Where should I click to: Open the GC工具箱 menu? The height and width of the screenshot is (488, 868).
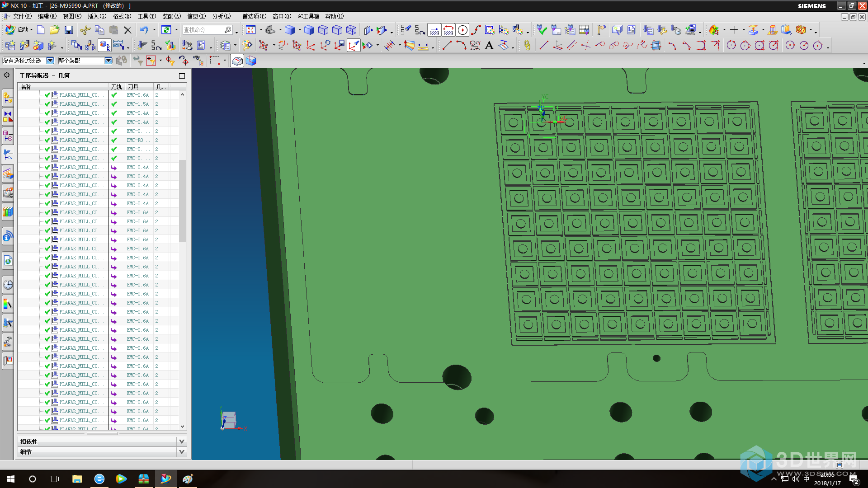pyautogui.click(x=308, y=16)
